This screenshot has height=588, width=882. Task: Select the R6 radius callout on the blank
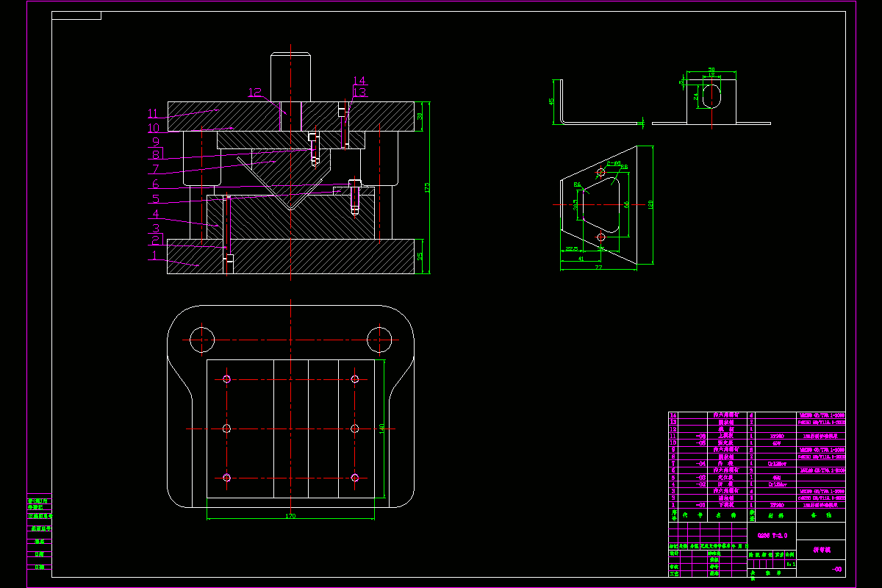[x=578, y=184]
